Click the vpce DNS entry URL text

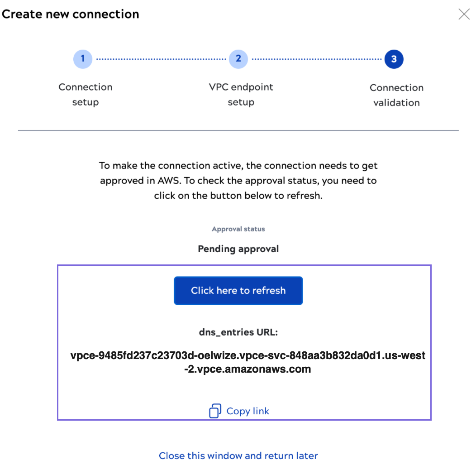248,362
